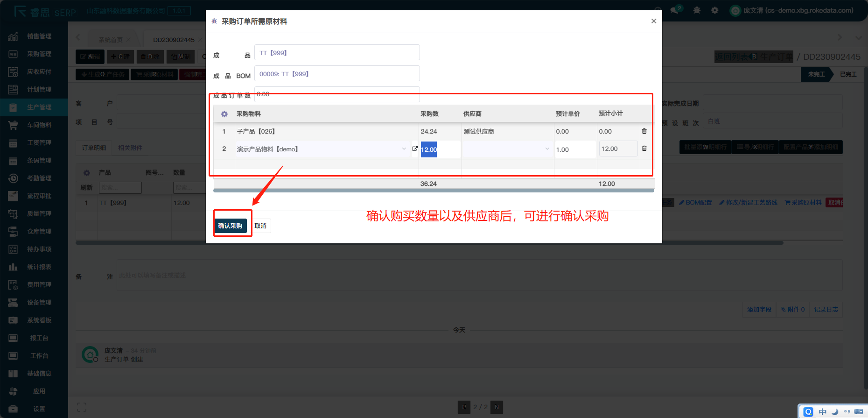Switch input method via 中 tray icon
Image resolution: width=868 pixels, height=418 pixels.
click(822, 411)
